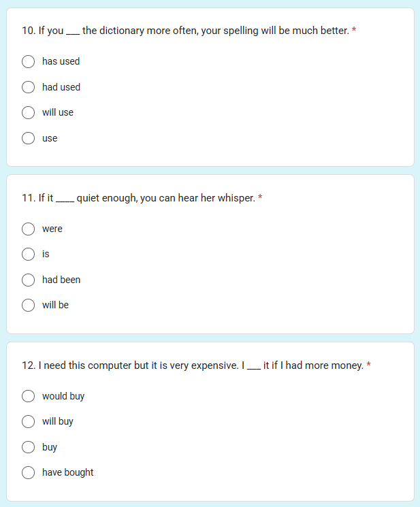Choose 'will buy' radio option
This screenshot has width=420, height=507.
click(x=28, y=422)
